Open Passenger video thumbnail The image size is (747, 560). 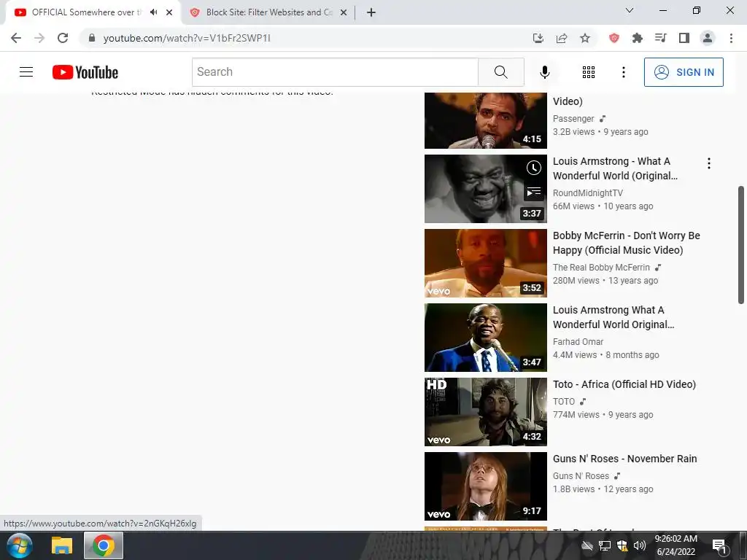[x=485, y=120]
